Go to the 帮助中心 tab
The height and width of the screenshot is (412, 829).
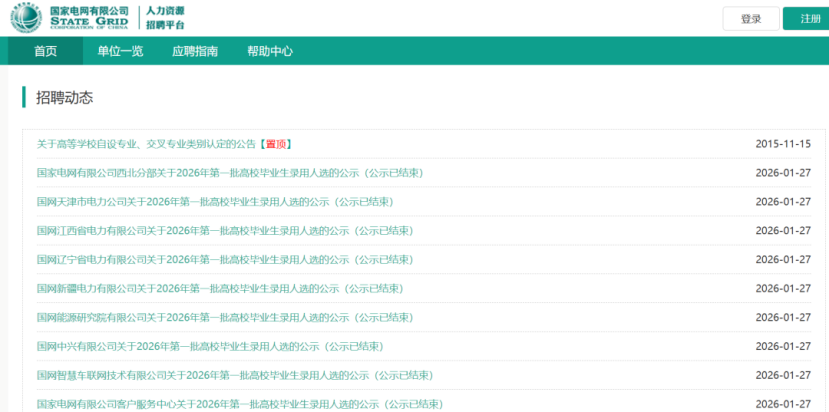[270, 51]
